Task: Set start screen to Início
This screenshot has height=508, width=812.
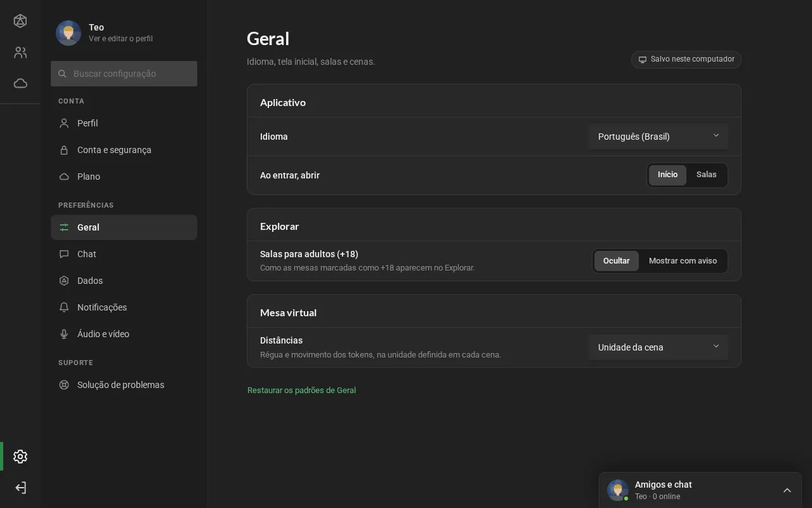Action: coord(667,175)
